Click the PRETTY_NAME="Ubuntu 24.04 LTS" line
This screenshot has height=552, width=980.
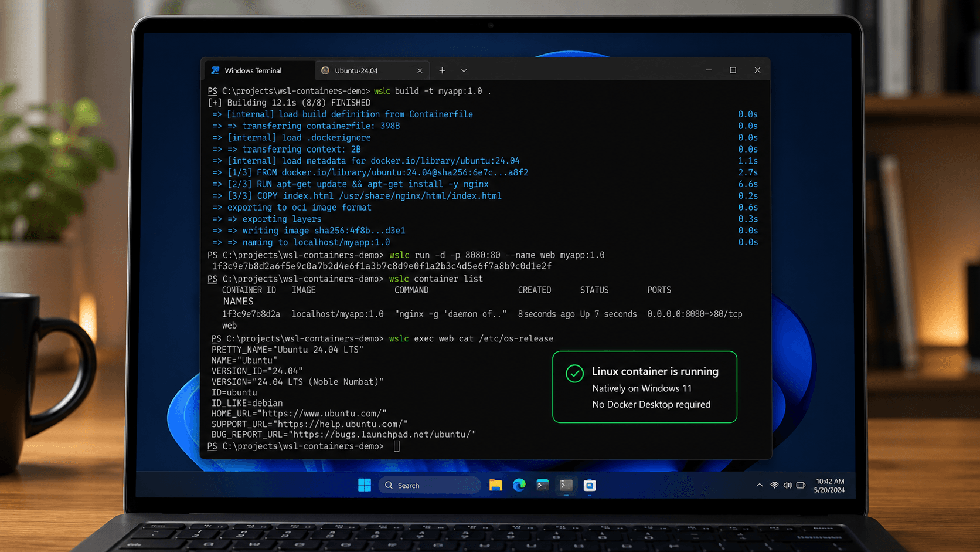pyautogui.click(x=287, y=350)
